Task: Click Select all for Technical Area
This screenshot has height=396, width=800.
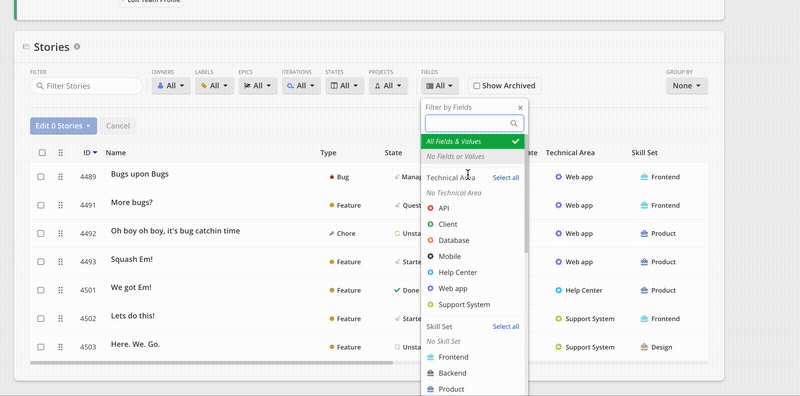Action: pos(506,178)
